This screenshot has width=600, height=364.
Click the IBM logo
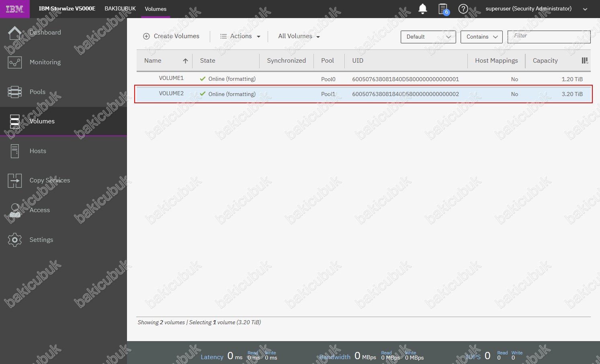pos(14,9)
